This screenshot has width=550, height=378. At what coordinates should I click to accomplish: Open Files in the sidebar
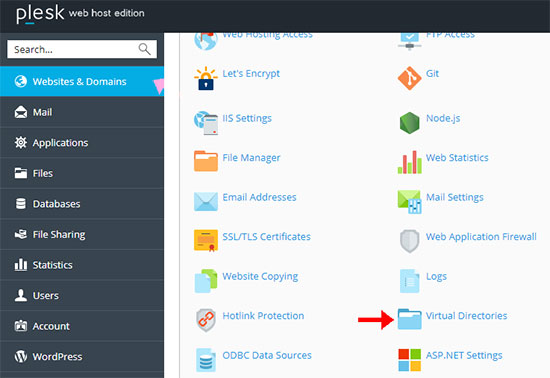click(82, 173)
